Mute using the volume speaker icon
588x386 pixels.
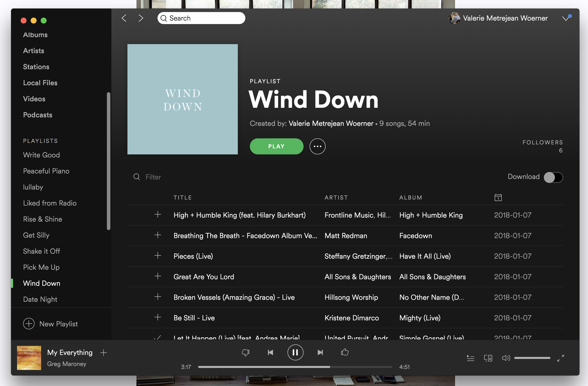(506, 358)
